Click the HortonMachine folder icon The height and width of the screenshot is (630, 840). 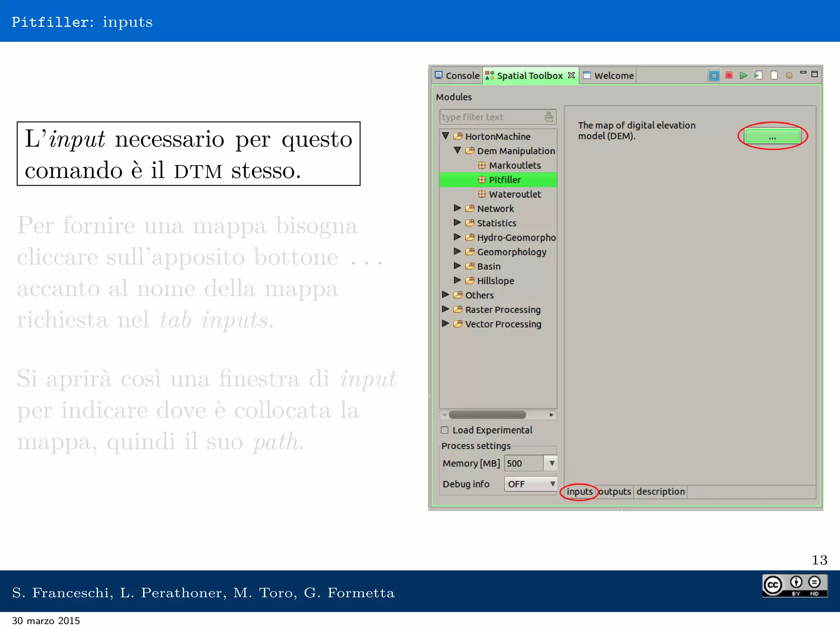pyautogui.click(x=458, y=136)
